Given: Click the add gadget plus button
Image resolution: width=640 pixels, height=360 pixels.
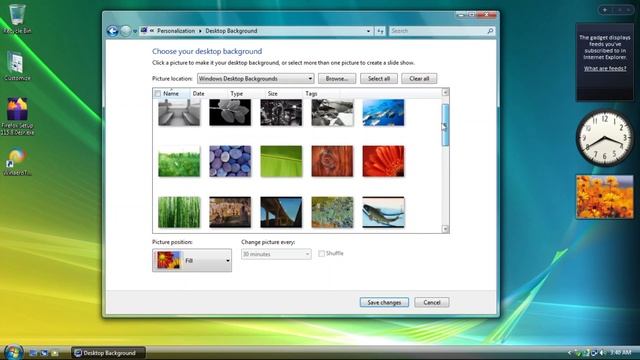Looking at the screenshot, I should pyautogui.click(x=605, y=10).
